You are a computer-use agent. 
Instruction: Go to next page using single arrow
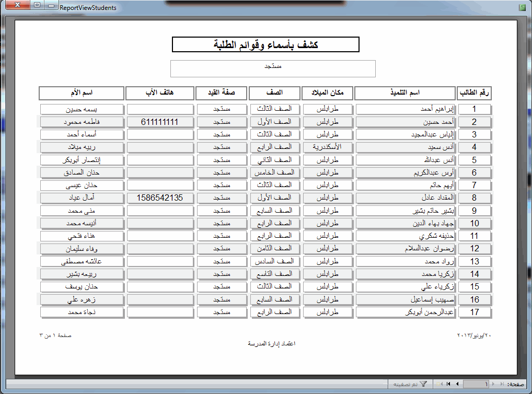pyautogui.click(x=457, y=384)
